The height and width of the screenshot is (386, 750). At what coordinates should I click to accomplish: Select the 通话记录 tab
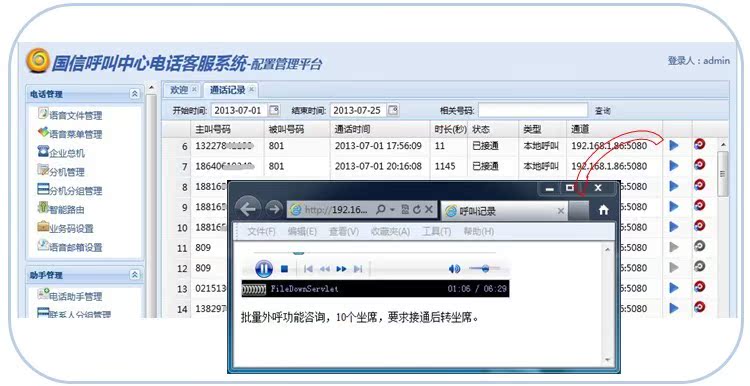pos(228,90)
